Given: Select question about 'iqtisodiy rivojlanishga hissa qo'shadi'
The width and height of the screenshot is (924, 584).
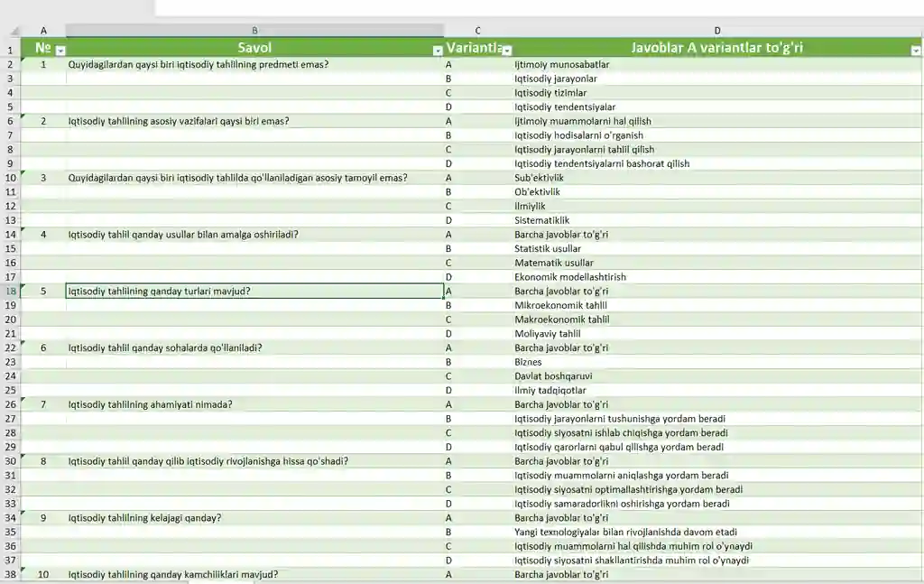Looking at the screenshot, I should 254,461.
